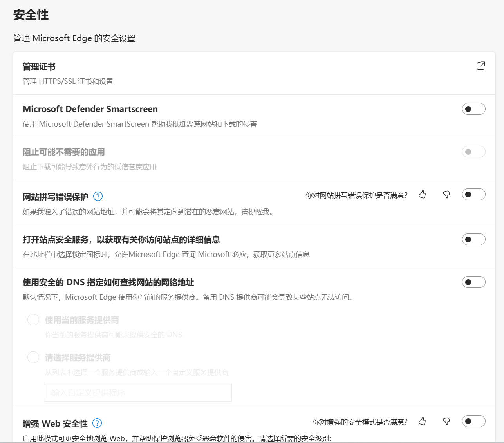This screenshot has width=504, height=443.
Task: Select the 请选择服务提供商 radio button
Action: click(33, 357)
